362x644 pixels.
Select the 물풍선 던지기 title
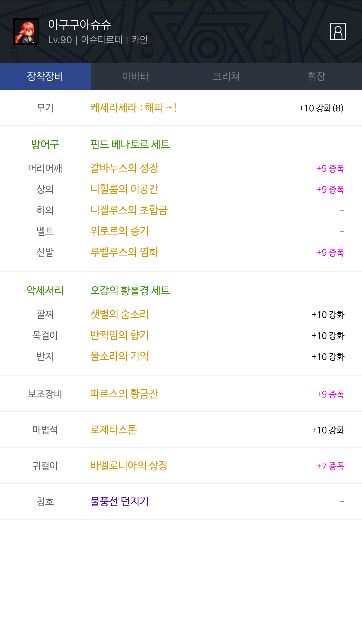pyautogui.click(x=120, y=501)
